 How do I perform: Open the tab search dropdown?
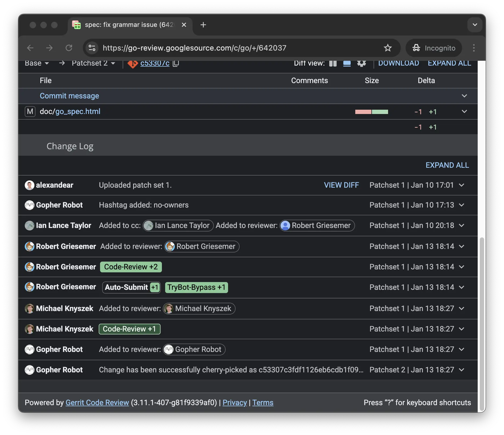(475, 25)
